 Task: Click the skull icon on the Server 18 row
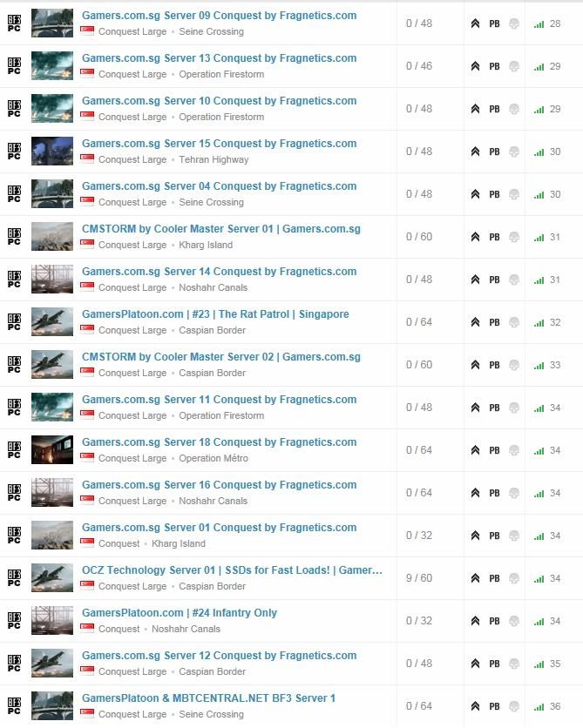(514, 450)
